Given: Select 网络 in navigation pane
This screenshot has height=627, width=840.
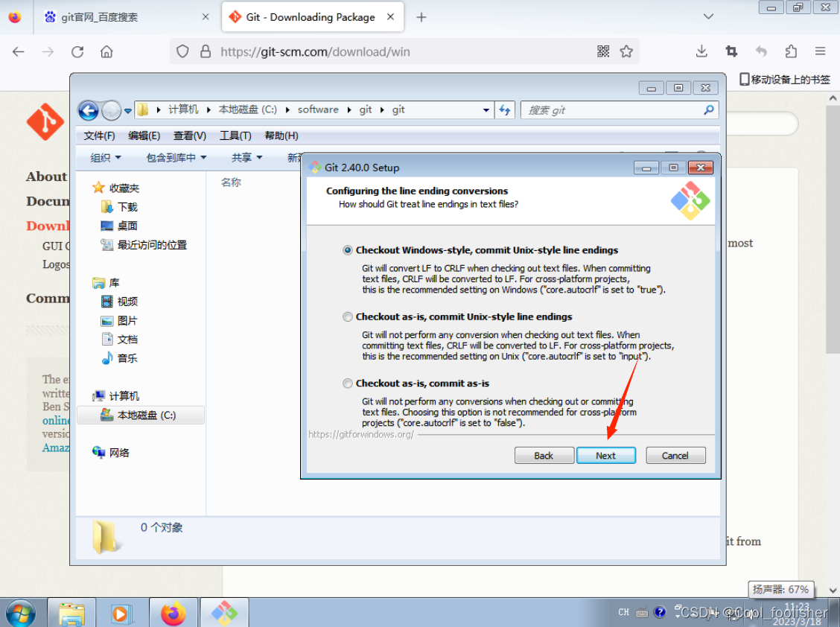Looking at the screenshot, I should point(119,453).
